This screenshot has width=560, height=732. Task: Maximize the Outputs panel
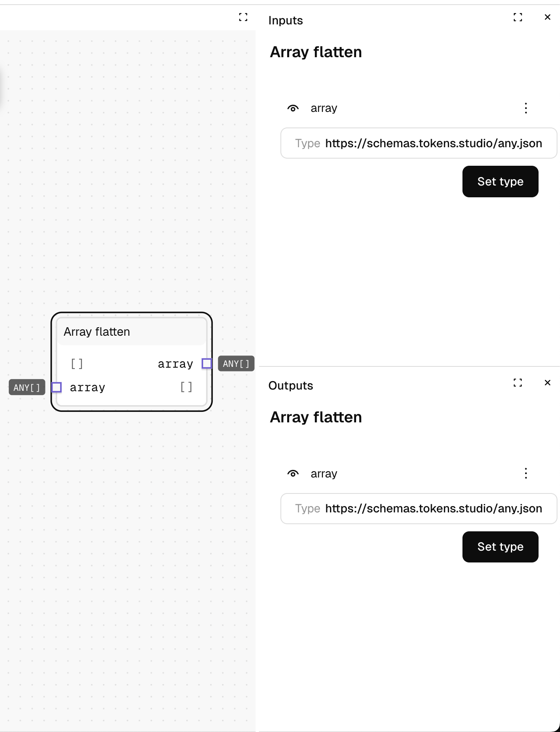518,382
